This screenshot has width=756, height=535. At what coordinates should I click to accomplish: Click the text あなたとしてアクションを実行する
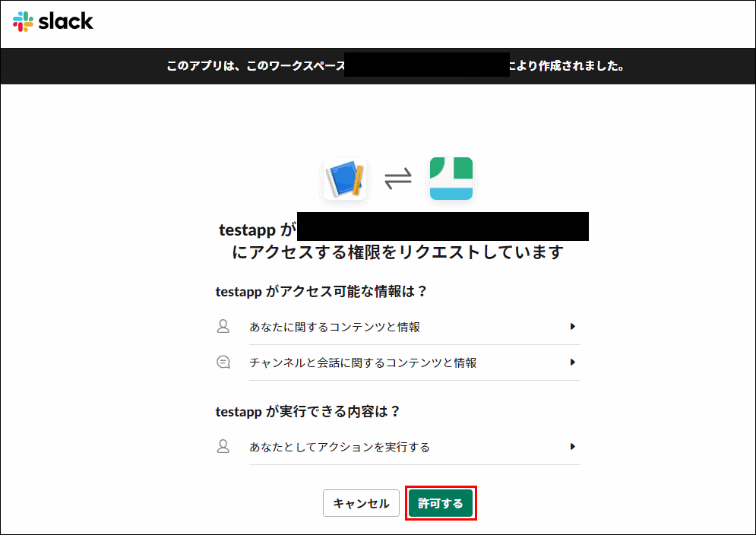[x=340, y=447]
